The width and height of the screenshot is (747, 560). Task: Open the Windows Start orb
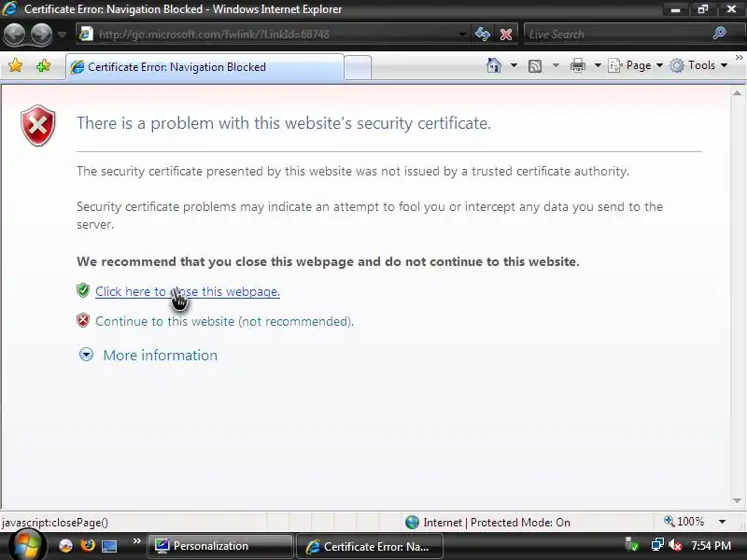(26, 546)
